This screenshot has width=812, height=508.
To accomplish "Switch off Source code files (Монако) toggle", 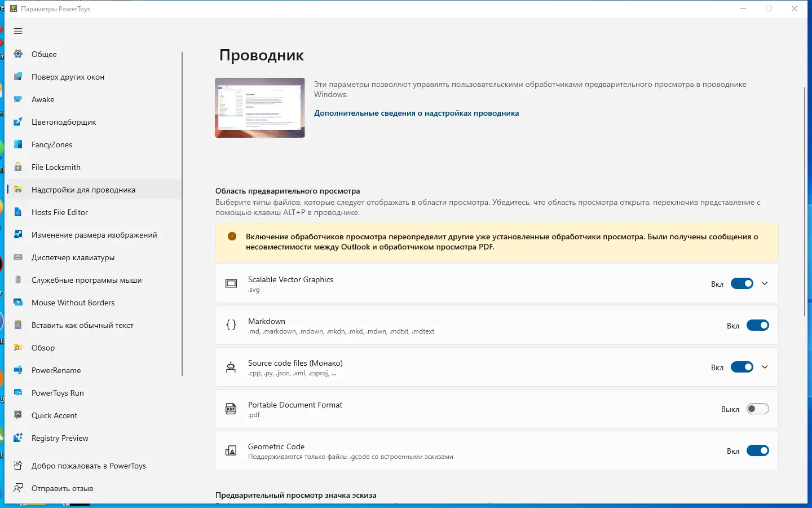I will click(742, 367).
